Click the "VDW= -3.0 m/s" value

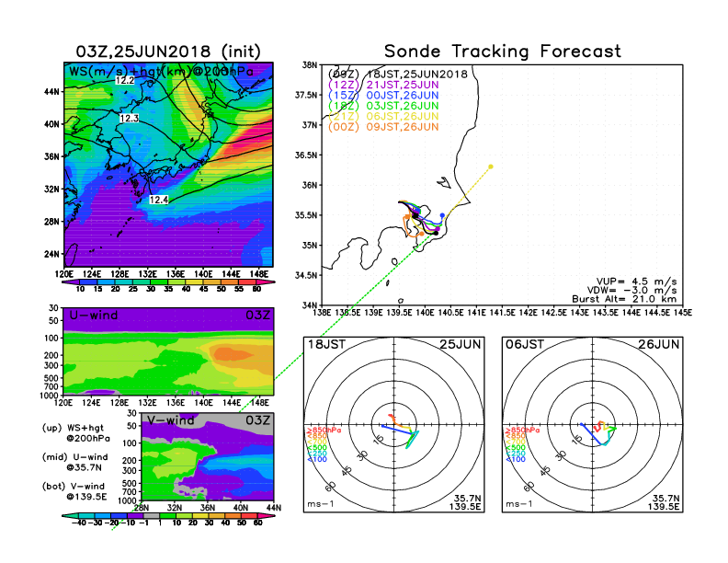click(x=631, y=291)
